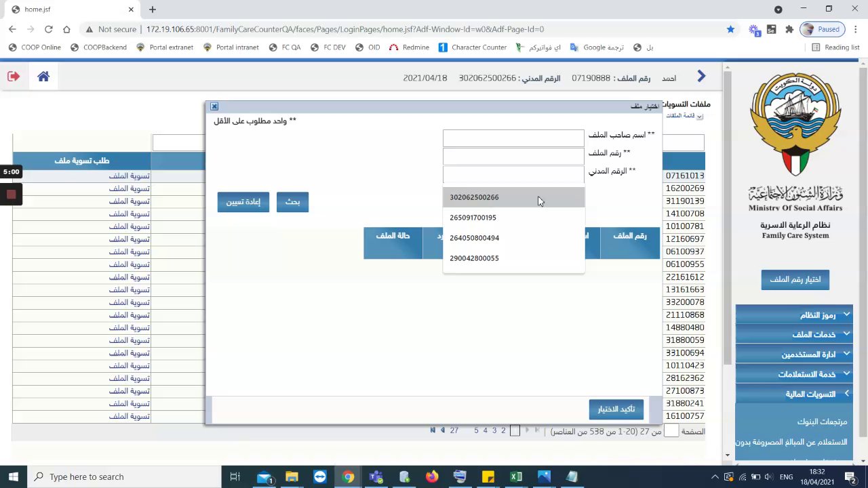Open Character Counter bookmark
Viewport: 868px width, 488px height.
click(x=473, y=47)
